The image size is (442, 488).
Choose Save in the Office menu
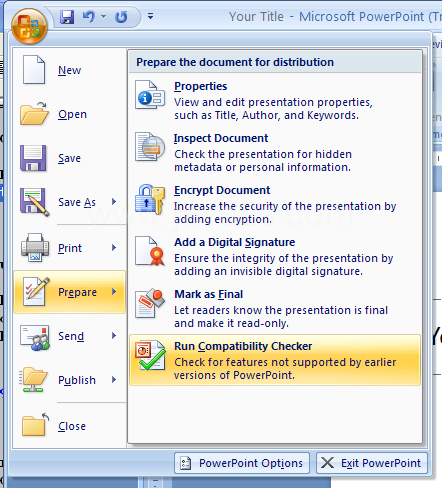click(70, 158)
